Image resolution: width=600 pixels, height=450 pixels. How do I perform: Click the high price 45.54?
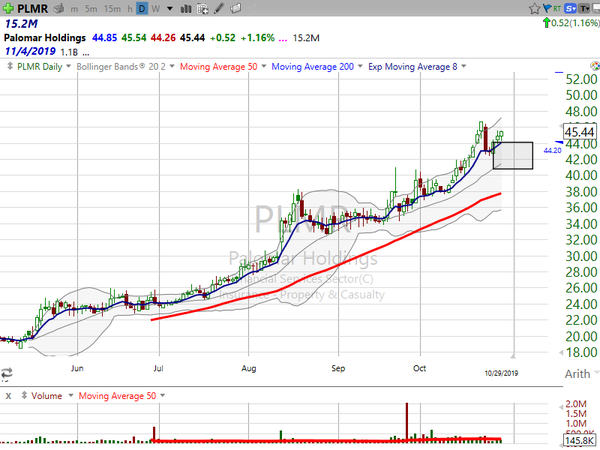click(x=134, y=38)
